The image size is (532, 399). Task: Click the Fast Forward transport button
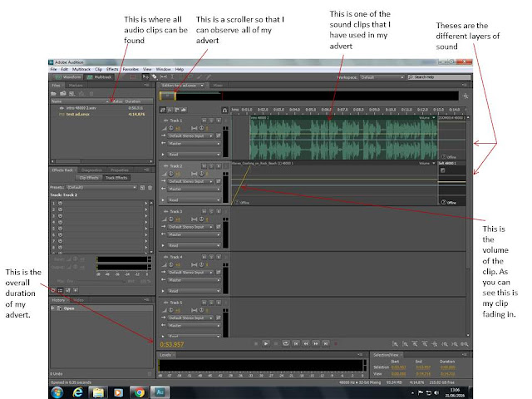[316, 343]
